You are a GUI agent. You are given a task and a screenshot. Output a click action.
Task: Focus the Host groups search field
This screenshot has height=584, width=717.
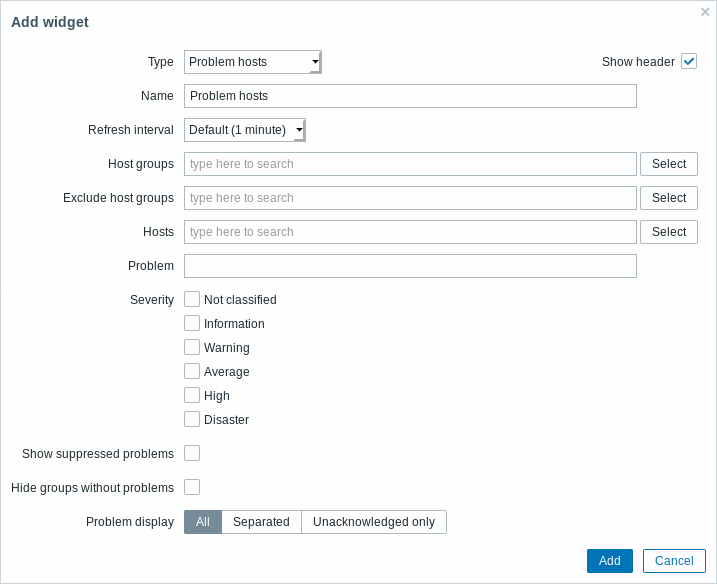tap(410, 164)
